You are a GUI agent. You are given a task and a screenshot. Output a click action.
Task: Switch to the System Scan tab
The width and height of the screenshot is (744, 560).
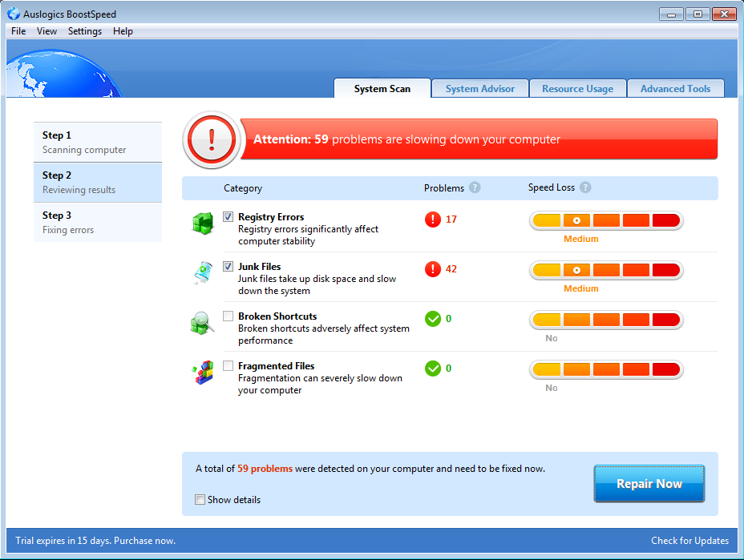pyautogui.click(x=382, y=89)
